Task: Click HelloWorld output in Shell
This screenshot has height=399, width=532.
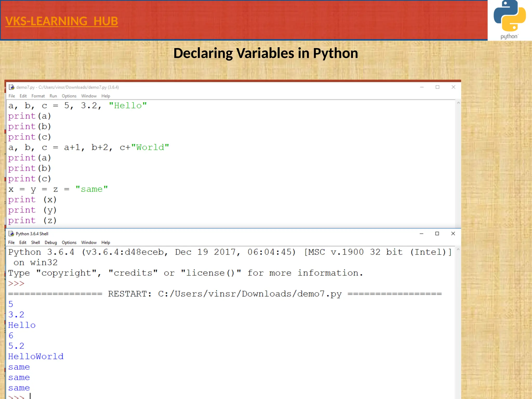Action: click(36, 356)
